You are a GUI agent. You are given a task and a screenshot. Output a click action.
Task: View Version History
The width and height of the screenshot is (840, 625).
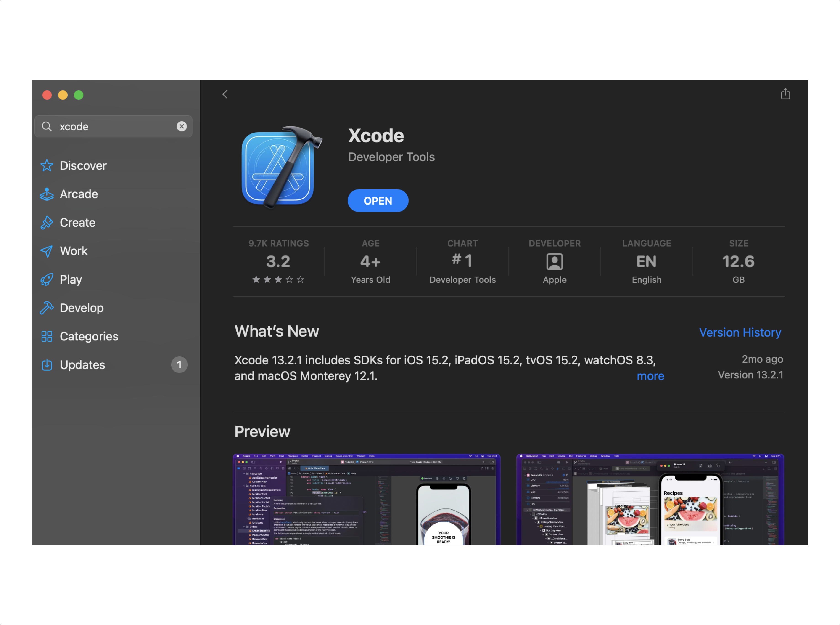[x=740, y=332]
